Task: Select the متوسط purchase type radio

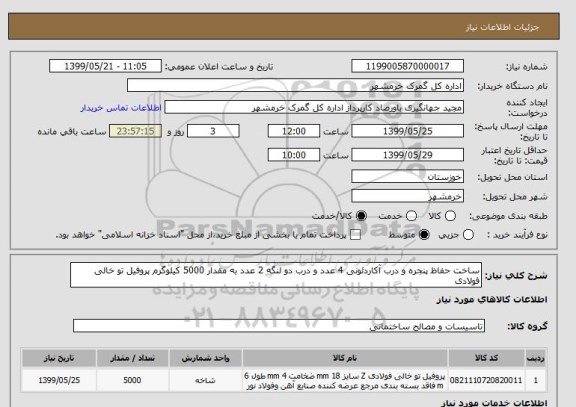Action: point(424,235)
